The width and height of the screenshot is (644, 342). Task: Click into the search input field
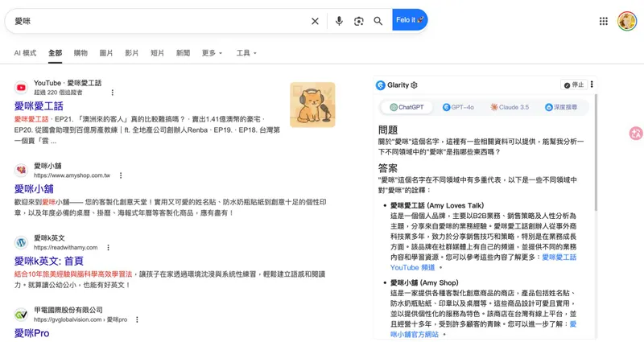click(x=160, y=21)
